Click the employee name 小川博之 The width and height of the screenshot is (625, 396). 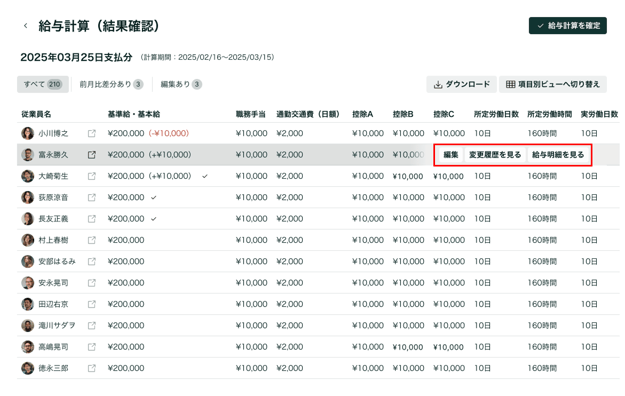point(53,134)
